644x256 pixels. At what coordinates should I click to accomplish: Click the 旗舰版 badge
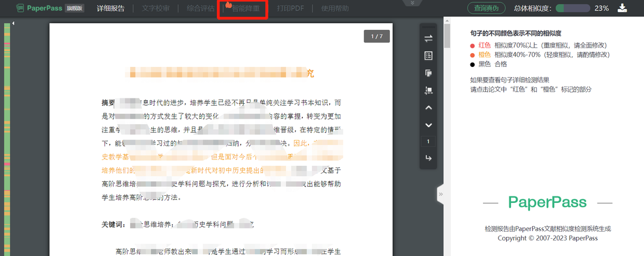click(x=75, y=8)
